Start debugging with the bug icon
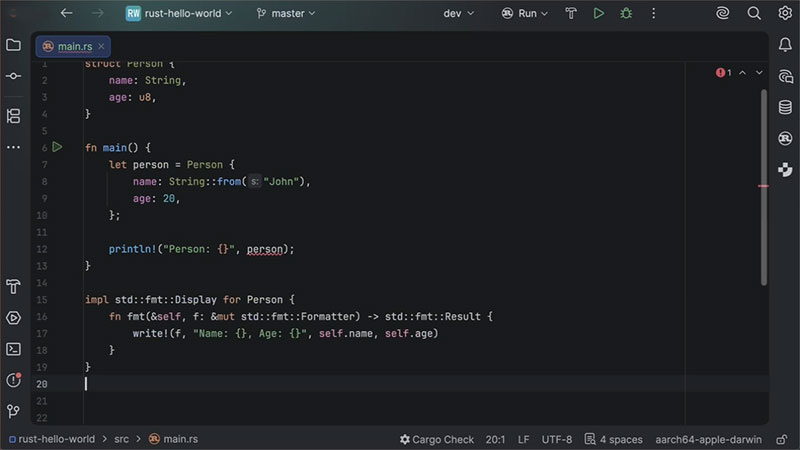 (626, 14)
